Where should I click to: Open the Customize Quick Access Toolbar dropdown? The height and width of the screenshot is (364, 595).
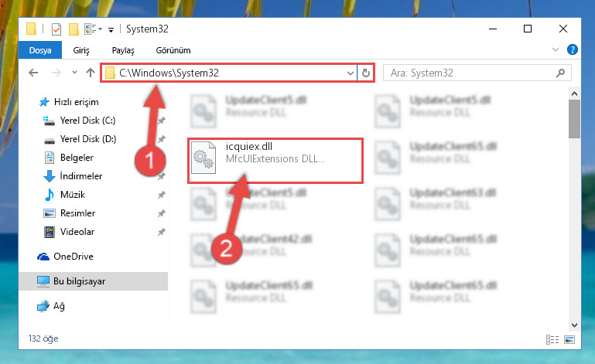pyautogui.click(x=111, y=29)
